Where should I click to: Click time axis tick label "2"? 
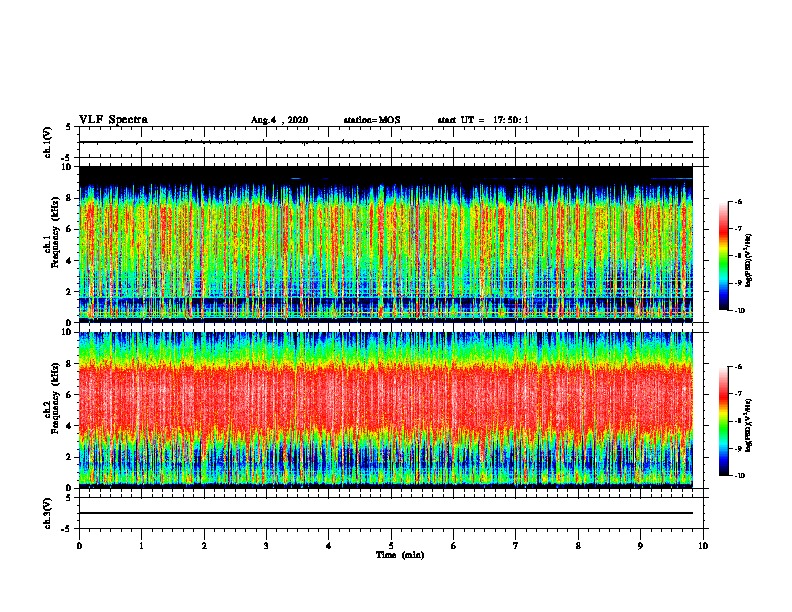(204, 545)
